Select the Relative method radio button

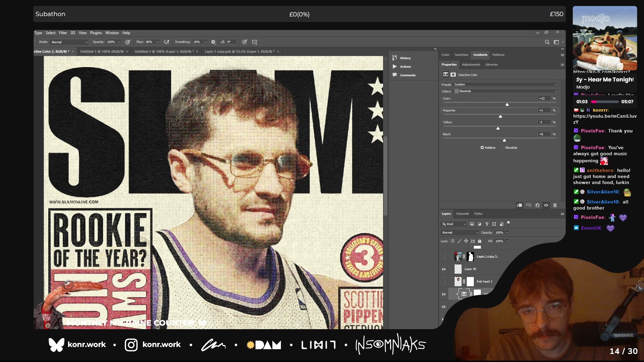click(482, 147)
